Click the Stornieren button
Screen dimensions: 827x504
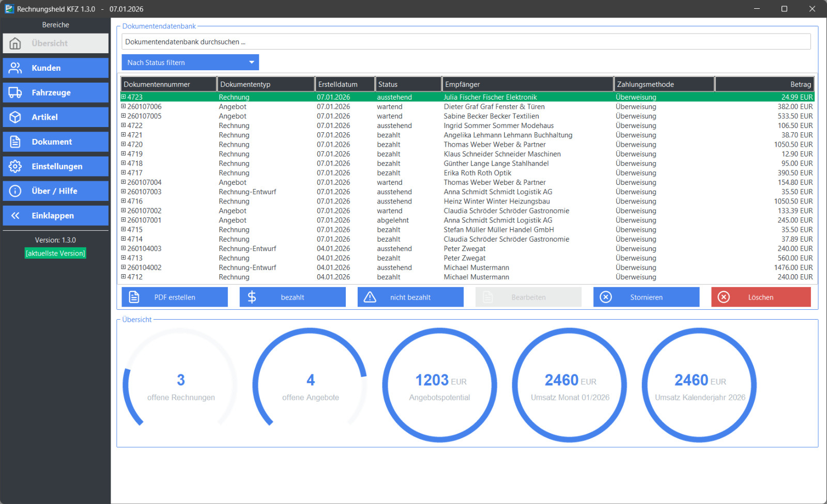(646, 297)
